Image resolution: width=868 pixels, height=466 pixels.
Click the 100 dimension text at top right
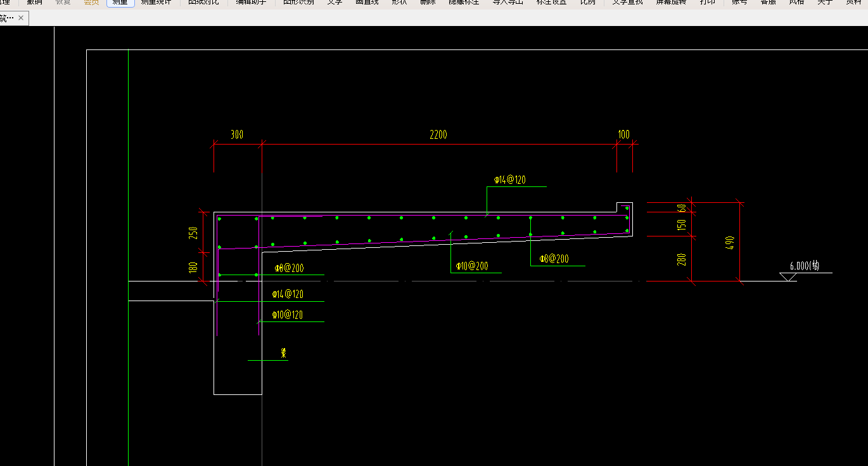point(624,134)
